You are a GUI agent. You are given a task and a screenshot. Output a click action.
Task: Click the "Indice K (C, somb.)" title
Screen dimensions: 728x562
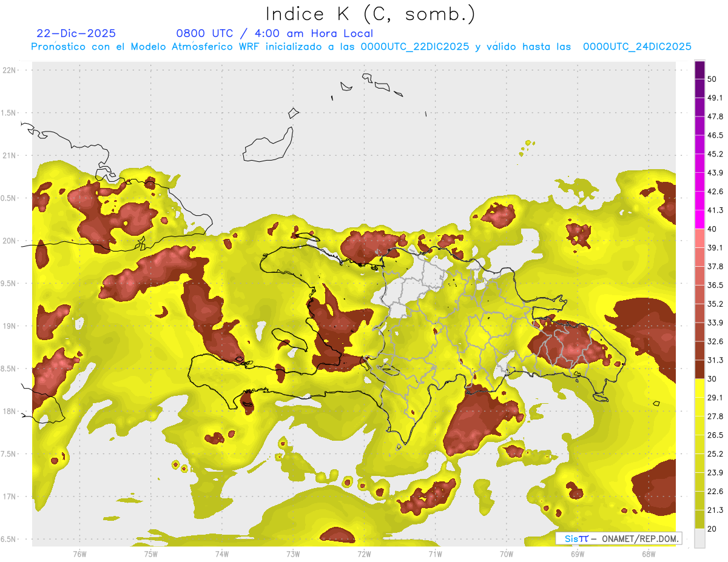click(x=370, y=14)
